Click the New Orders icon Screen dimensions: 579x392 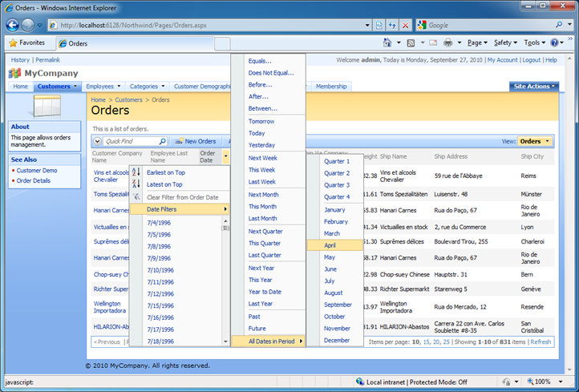(179, 141)
